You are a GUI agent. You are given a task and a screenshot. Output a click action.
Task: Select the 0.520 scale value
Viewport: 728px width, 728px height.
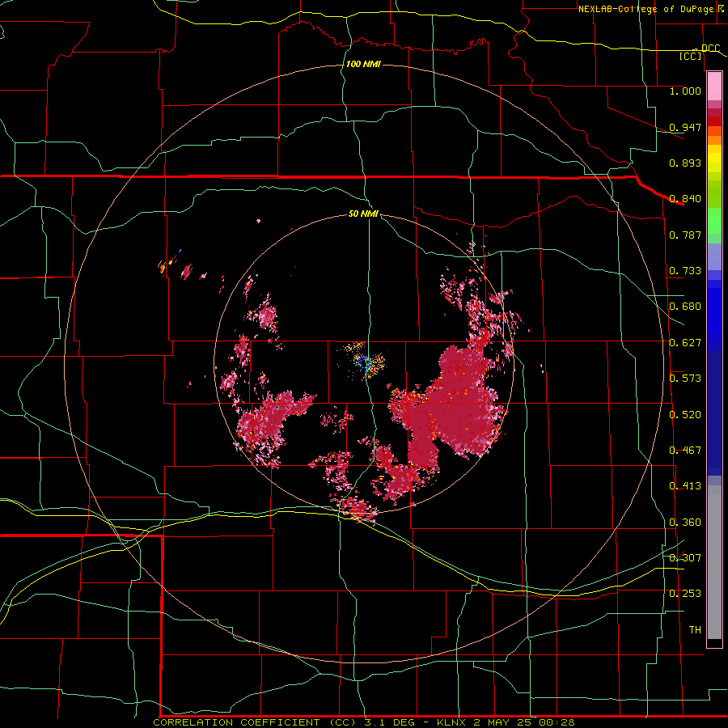tap(685, 415)
